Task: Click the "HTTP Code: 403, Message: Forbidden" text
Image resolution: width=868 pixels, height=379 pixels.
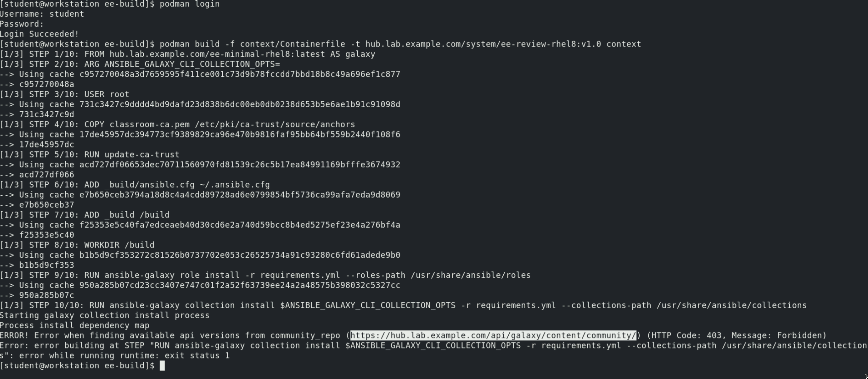Action: 737,335
